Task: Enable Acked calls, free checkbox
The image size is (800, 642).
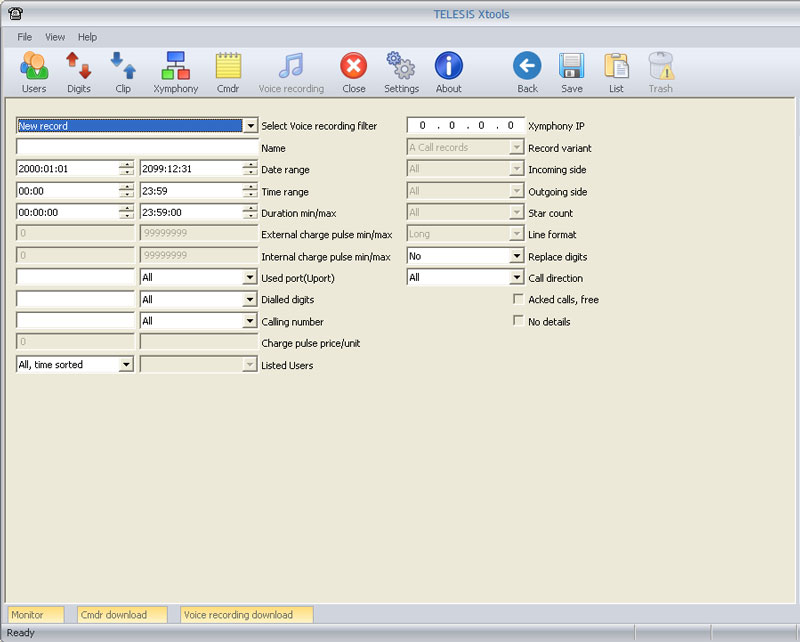Action: (518, 299)
